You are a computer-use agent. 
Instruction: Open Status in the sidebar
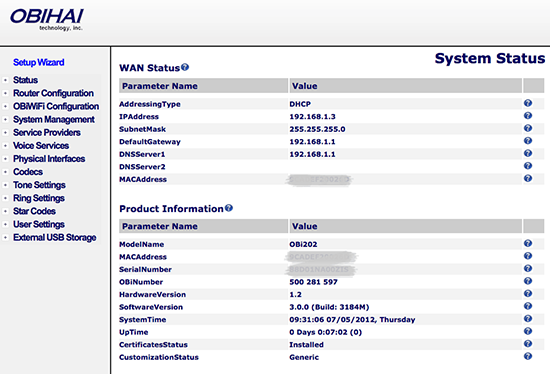25,80
